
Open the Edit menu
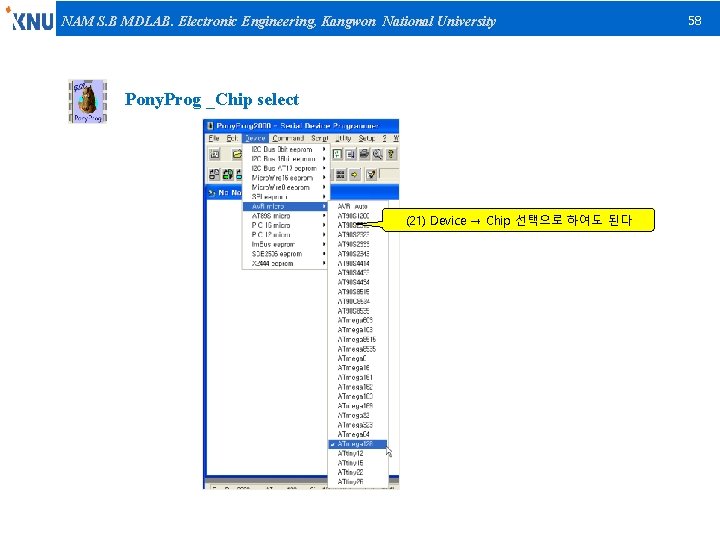(231, 138)
